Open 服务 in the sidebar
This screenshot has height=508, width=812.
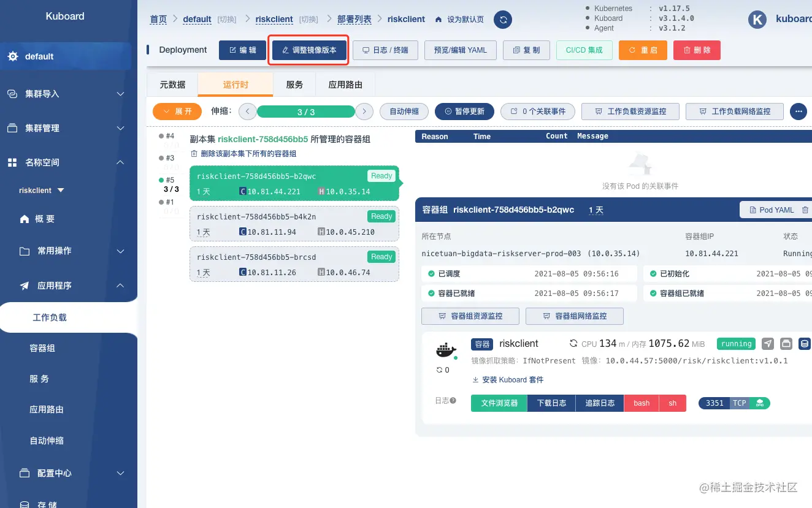click(x=39, y=379)
